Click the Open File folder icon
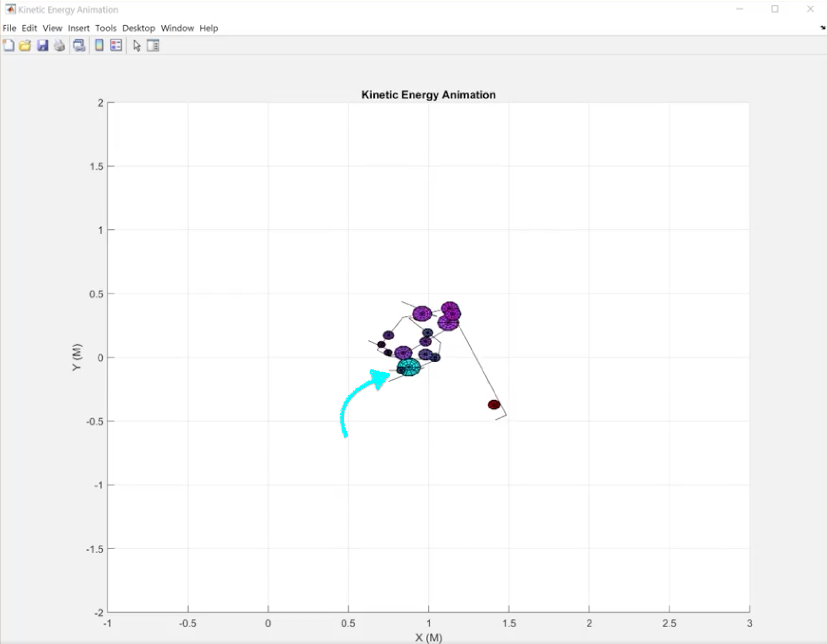This screenshot has height=644, width=827. pyautogui.click(x=25, y=45)
